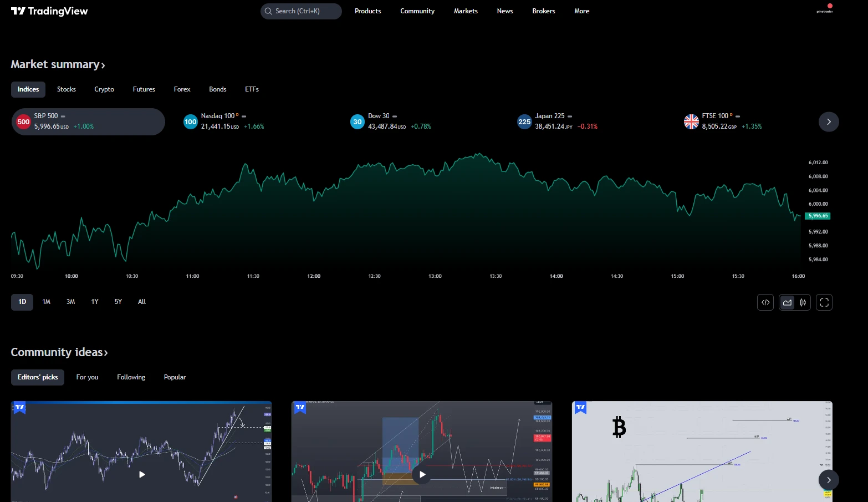Show next community ideas with arrow
Screen dimensions: 868x502
coord(829,480)
